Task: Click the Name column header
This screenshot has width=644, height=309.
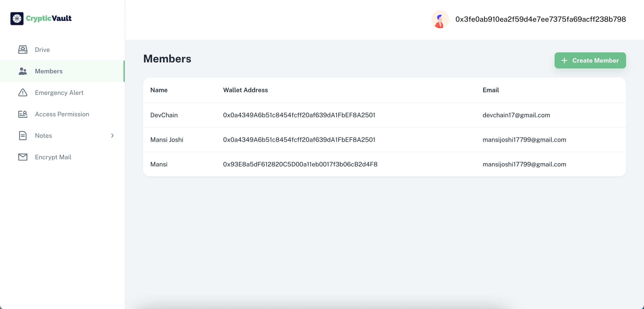Action: pyautogui.click(x=159, y=90)
